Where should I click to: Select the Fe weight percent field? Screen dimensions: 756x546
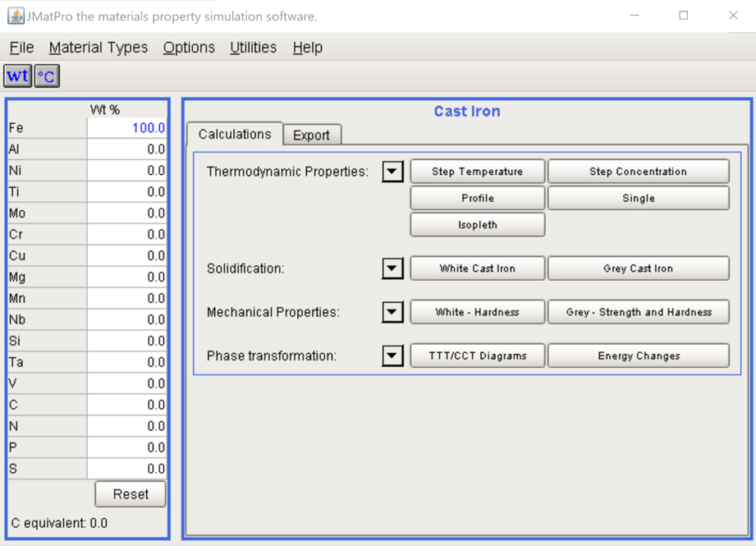126,128
